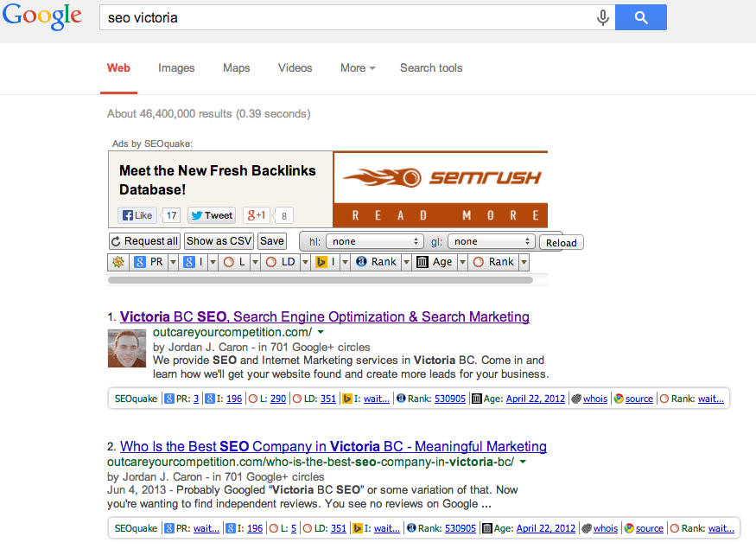Click the Google +1 button

tap(256, 215)
